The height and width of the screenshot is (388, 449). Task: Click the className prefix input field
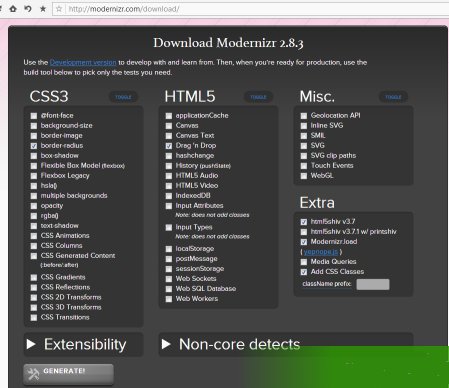coord(373,284)
